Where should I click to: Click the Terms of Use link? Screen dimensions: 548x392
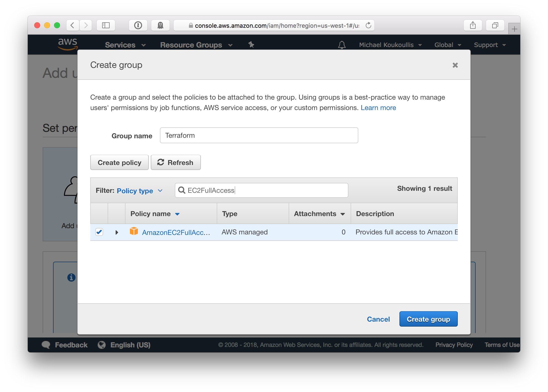tap(502, 345)
